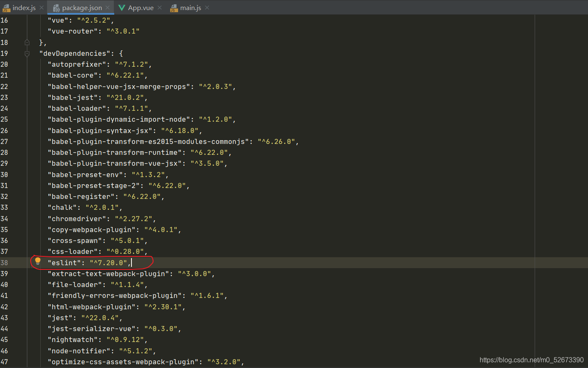Screen dimensions: 588x368
Task: Click the yellow lightbulb intention icon on line 38
Action: (38, 261)
